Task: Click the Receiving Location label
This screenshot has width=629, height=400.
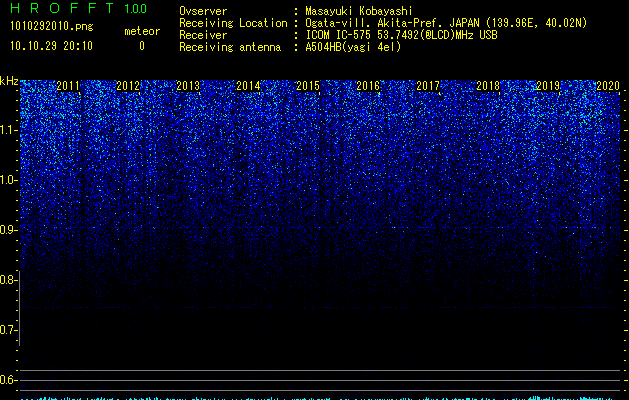Action: pyautogui.click(x=233, y=23)
